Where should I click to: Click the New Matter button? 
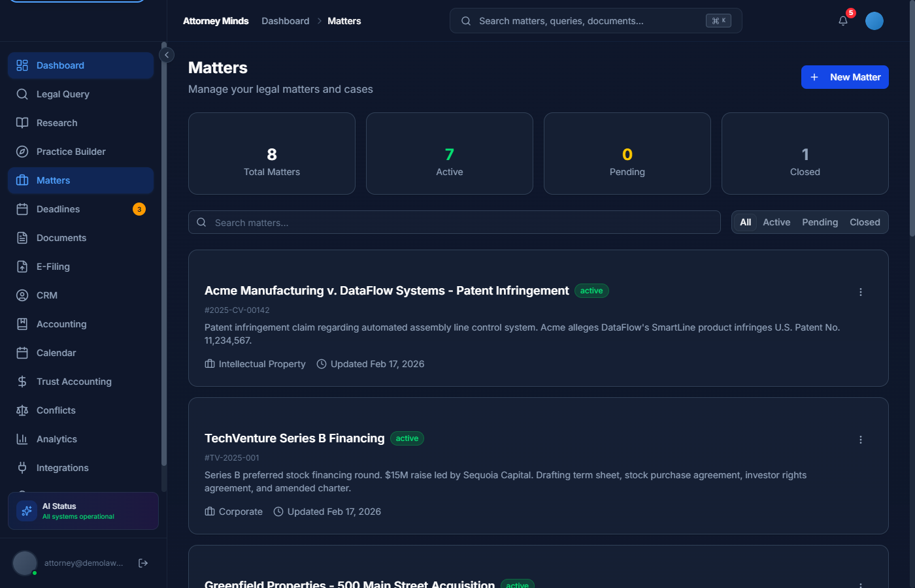844,77
